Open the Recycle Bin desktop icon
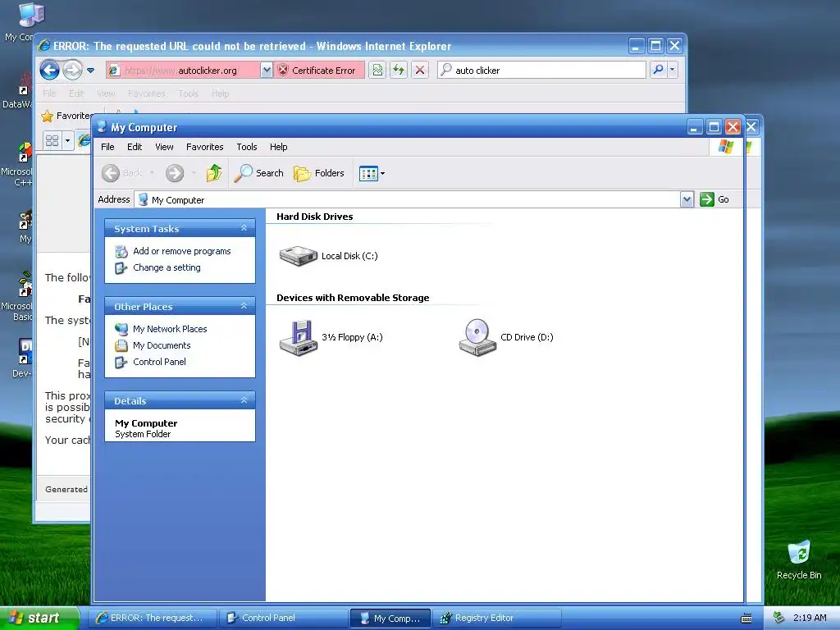 pos(799,559)
